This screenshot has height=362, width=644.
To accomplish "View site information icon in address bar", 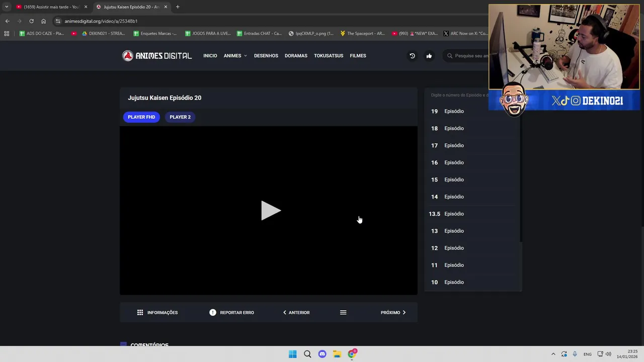I will click(x=58, y=21).
